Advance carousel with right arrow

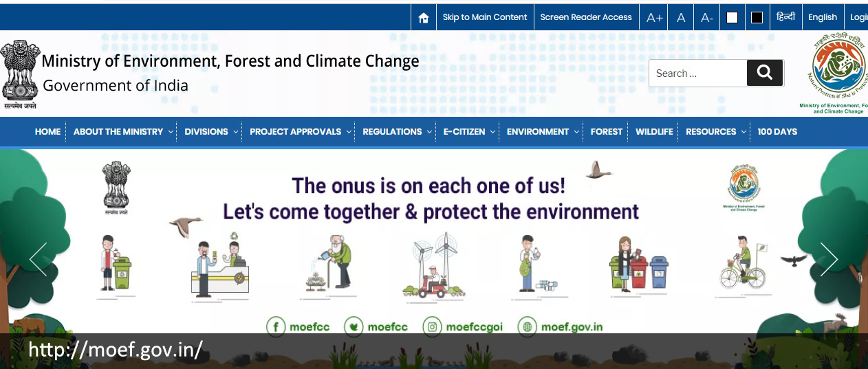(x=829, y=259)
